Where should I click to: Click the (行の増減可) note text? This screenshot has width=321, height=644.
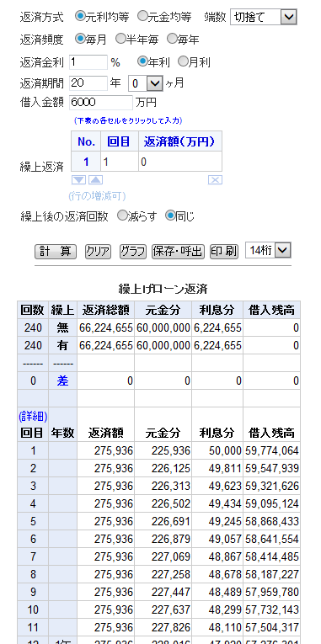pyautogui.click(x=97, y=196)
